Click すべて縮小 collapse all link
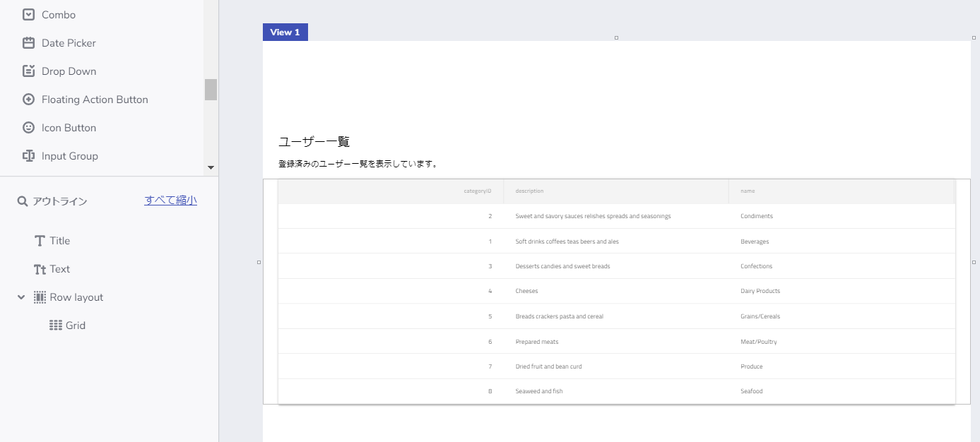980x442 pixels. [170, 200]
